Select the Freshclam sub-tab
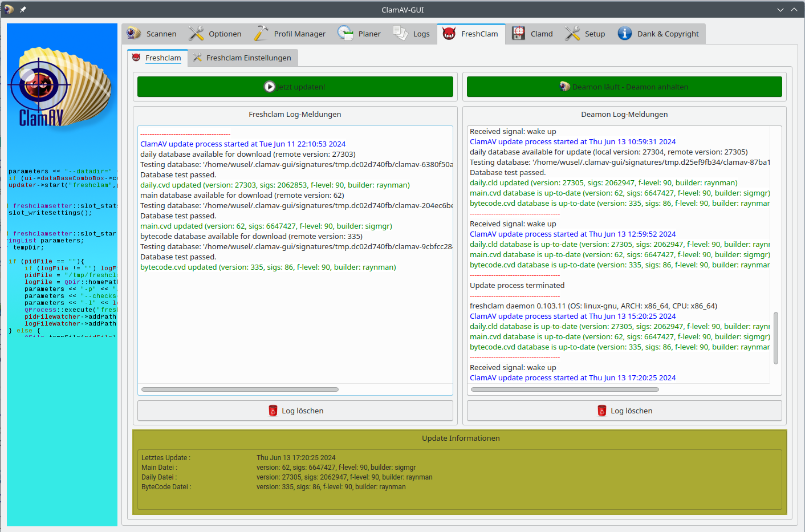The image size is (805, 532). coord(157,58)
